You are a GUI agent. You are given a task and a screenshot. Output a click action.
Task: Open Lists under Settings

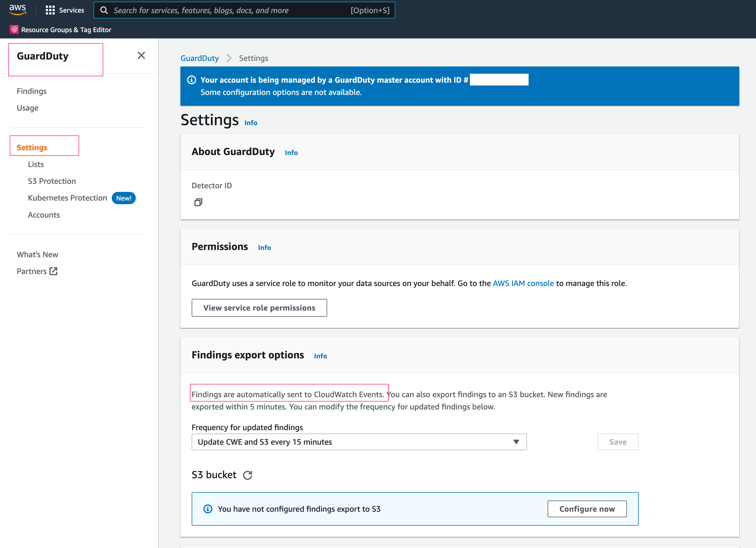pos(36,164)
